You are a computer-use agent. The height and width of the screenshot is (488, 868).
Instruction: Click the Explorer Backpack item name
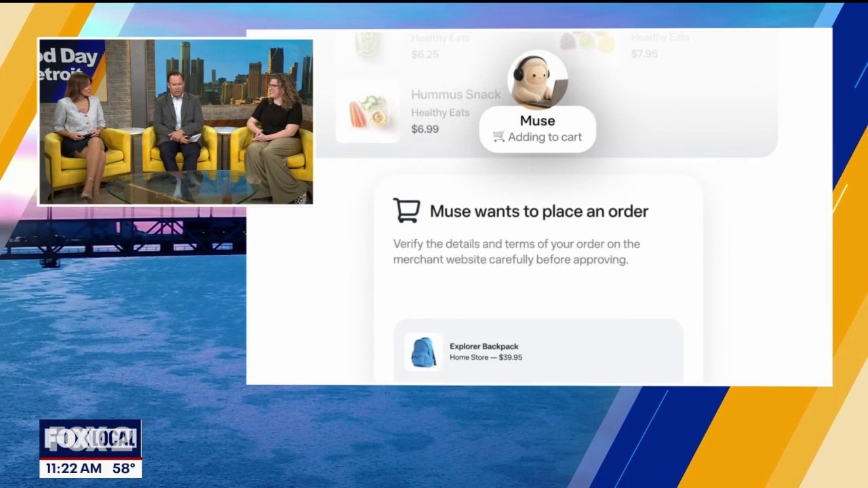point(484,346)
